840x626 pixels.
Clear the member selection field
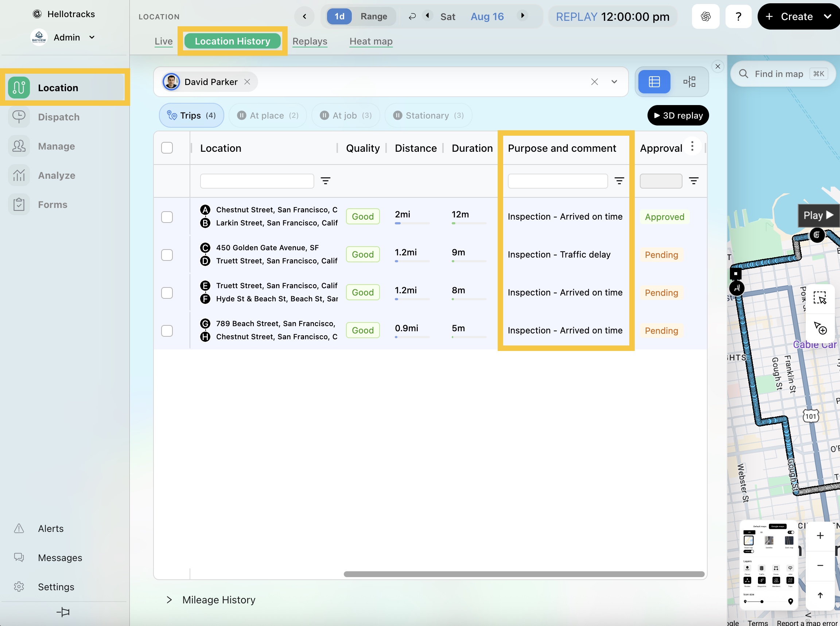pyautogui.click(x=595, y=81)
